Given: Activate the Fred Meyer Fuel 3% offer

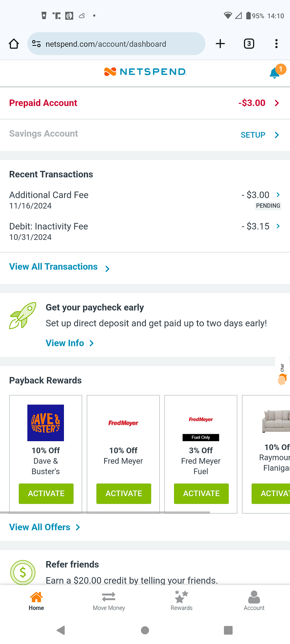Looking at the screenshot, I should [201, 493].
